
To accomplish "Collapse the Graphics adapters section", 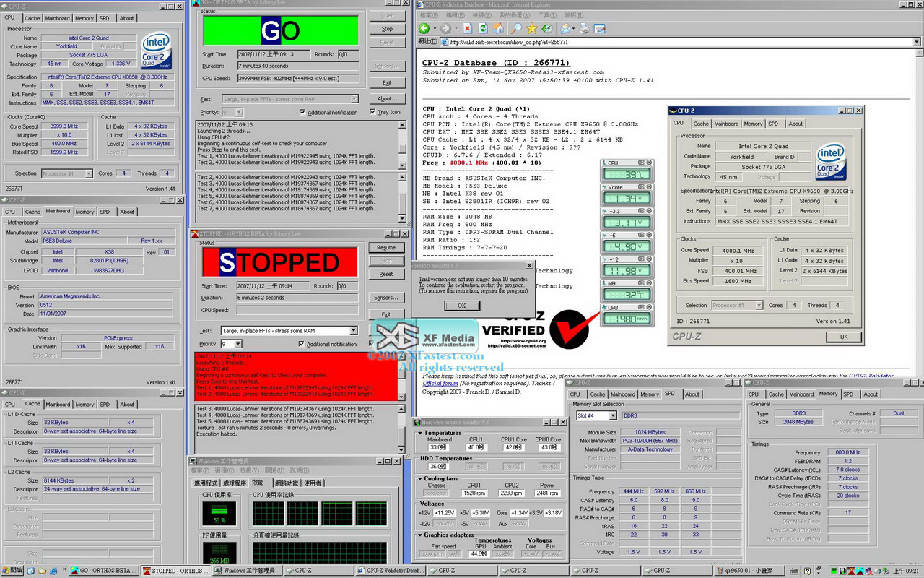I will 421,535.
